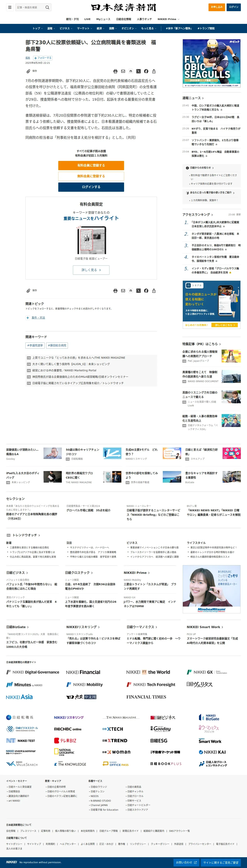The width and height of the screenshot is (247, 868).
Task: Expand the 経済 navigation dropdown
Action: click(101, 28)
